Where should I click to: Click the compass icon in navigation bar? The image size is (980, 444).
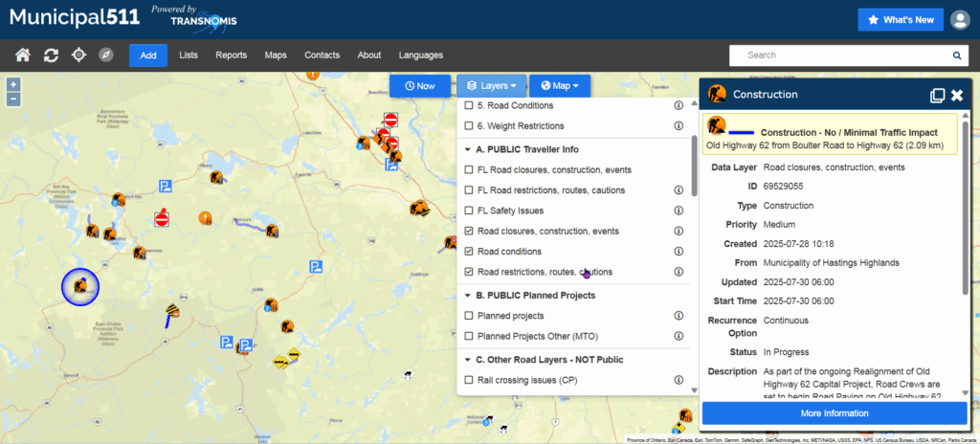tap(106, 55)
